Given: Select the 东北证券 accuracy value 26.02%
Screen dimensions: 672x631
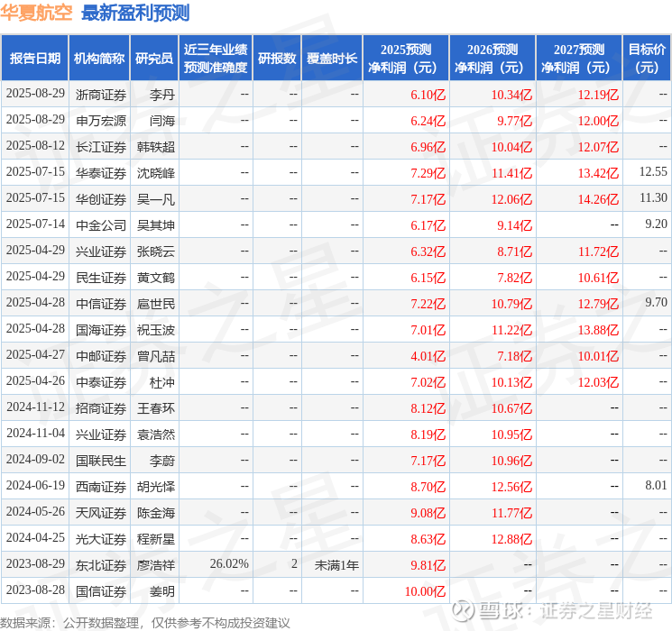Looking at the screenshot, I should tap(229, 563).
